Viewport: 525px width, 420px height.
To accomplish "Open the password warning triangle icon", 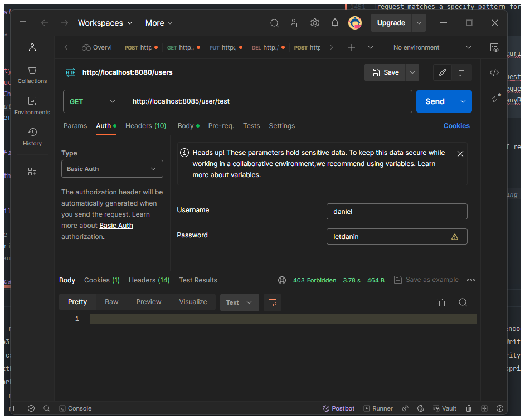I will tap(454, 237).
